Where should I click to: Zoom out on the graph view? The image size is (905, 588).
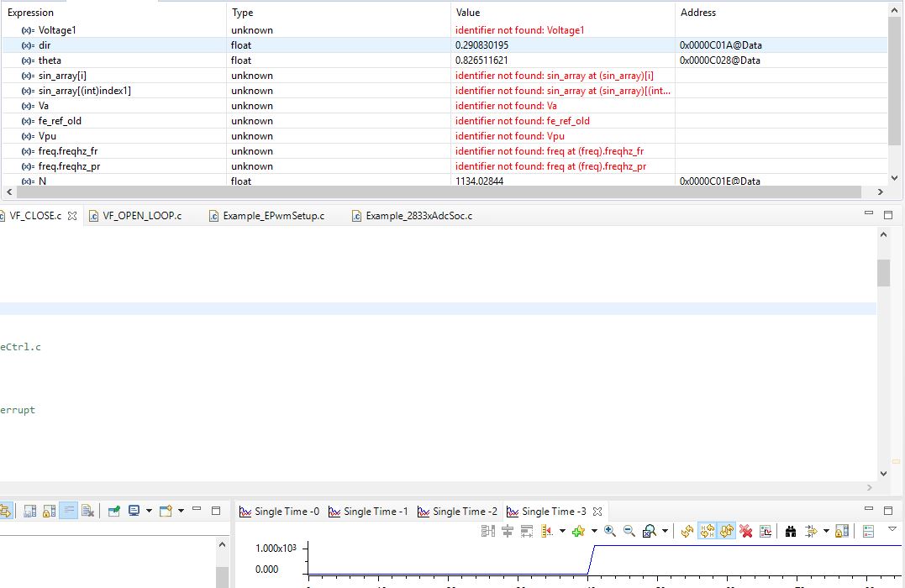(x=628, y=530)
